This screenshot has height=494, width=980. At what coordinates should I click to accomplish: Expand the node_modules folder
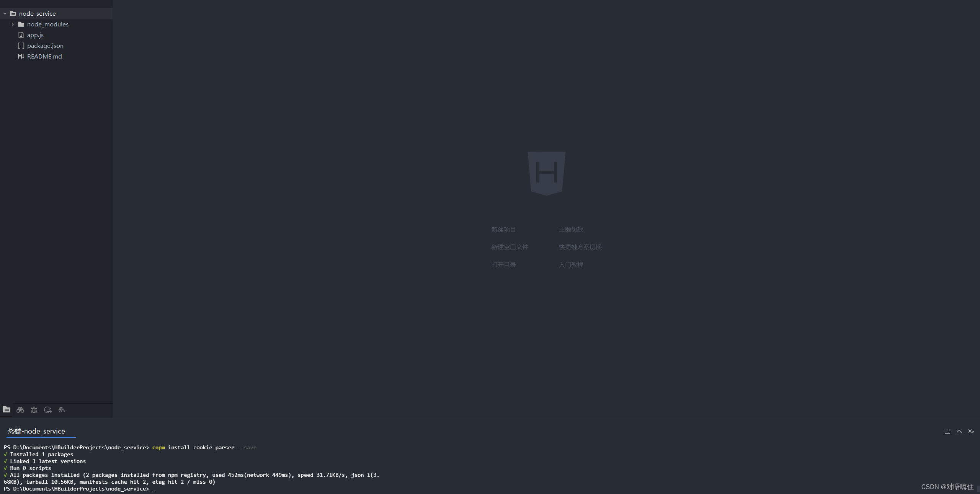[x=13, y=24]
